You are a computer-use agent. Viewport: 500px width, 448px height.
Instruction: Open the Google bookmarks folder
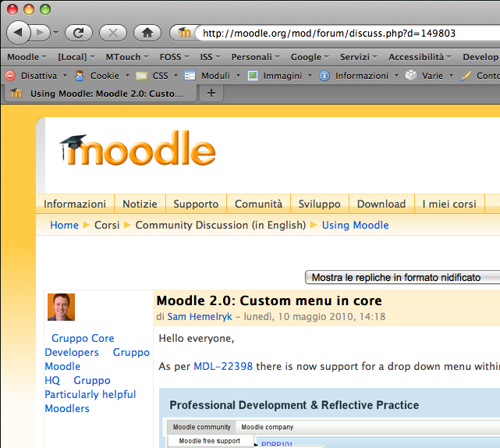pos(310,57)
